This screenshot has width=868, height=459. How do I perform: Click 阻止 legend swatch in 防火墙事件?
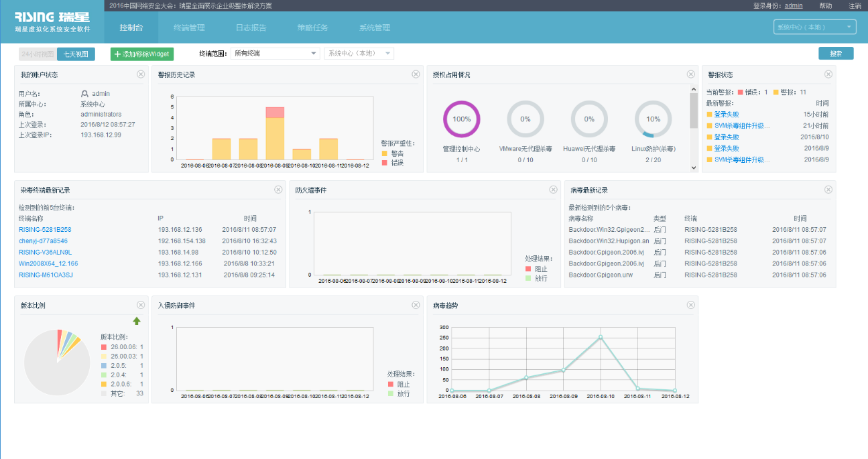pyautogui.click(x=528, y=269)
